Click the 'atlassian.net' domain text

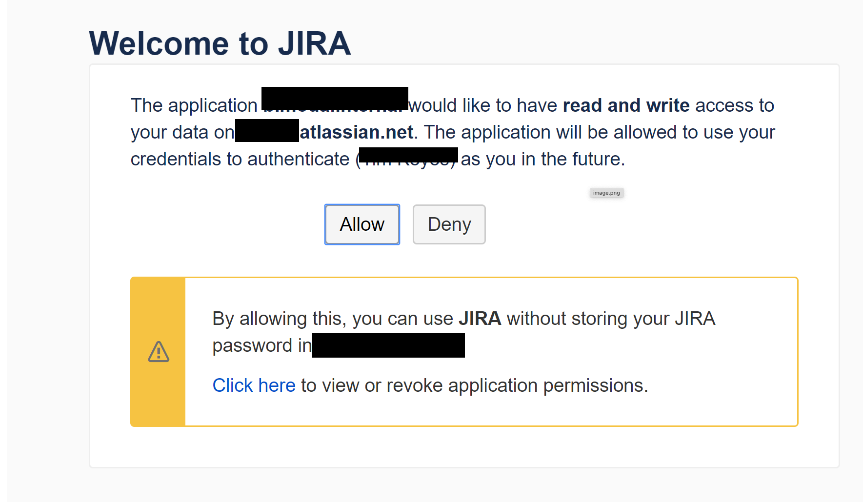click(357, 132)
